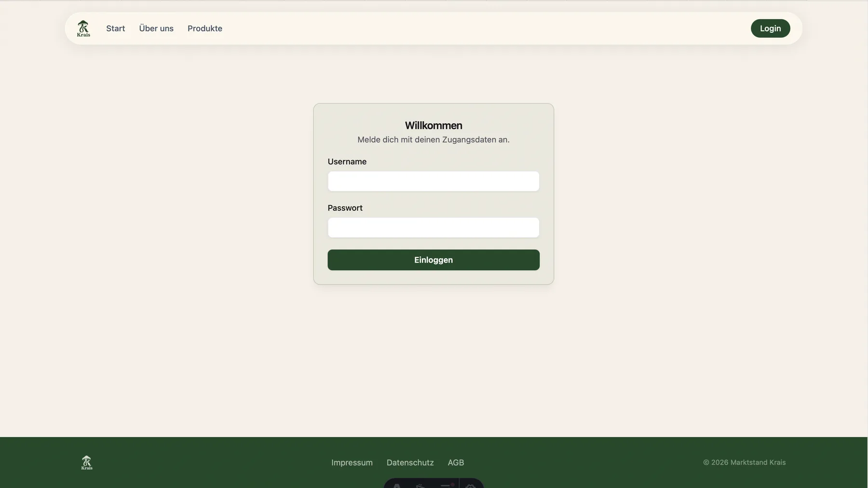Go to Über uns page

(156, 28)
